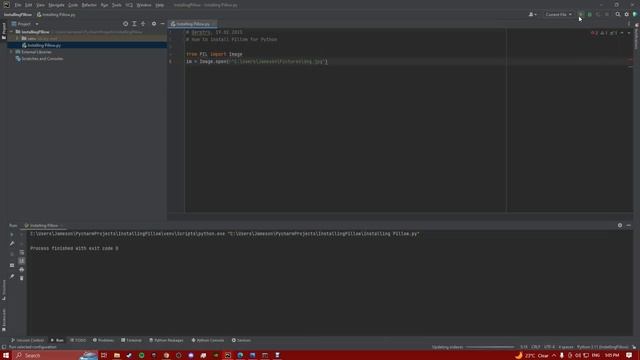The image size is (640, 360).
Task: Select Installing Pillow.py in project tree
Action: (44, 45)
